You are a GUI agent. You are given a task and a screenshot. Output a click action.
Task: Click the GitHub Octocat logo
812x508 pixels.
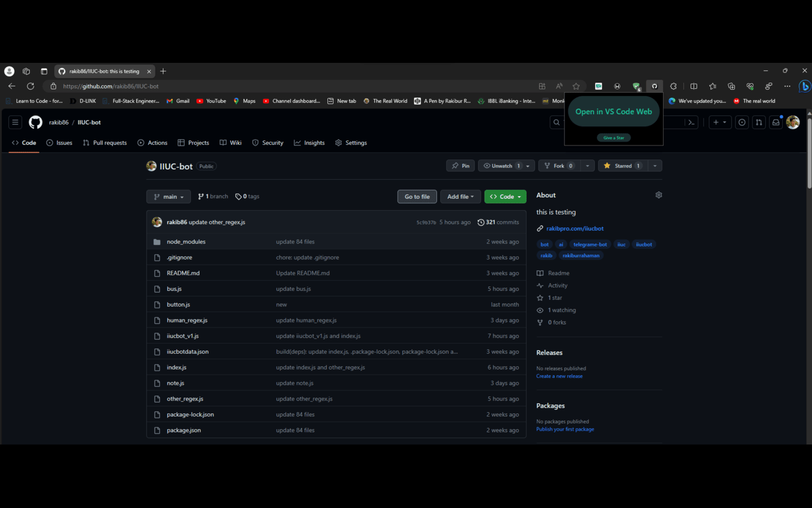click(x=36, y=122)
